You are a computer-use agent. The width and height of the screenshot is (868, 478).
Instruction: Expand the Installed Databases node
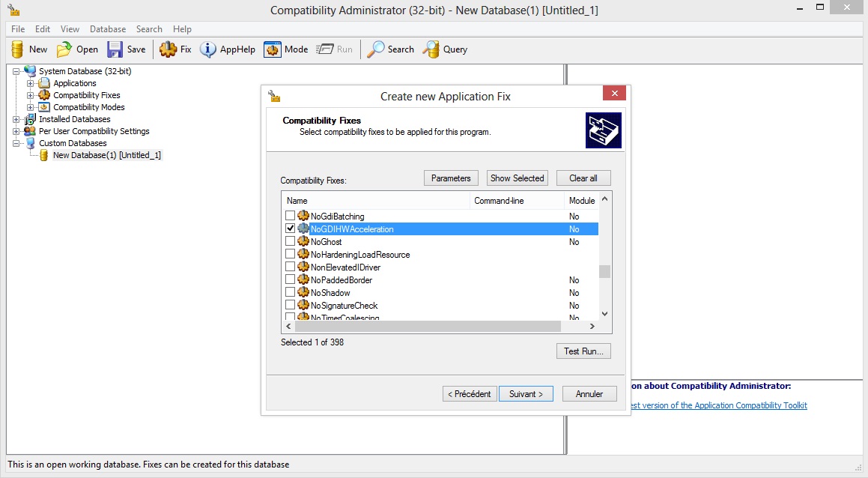(x=16, y=120)
